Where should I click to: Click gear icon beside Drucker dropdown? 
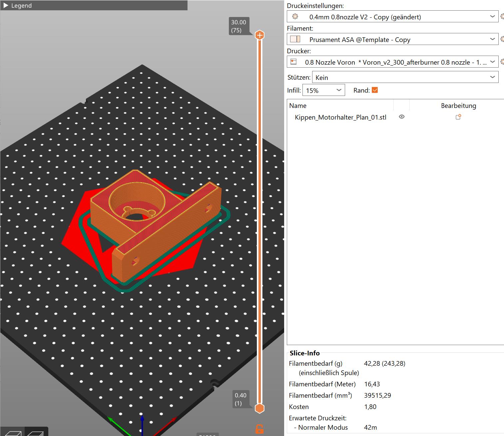pos(502,62)
